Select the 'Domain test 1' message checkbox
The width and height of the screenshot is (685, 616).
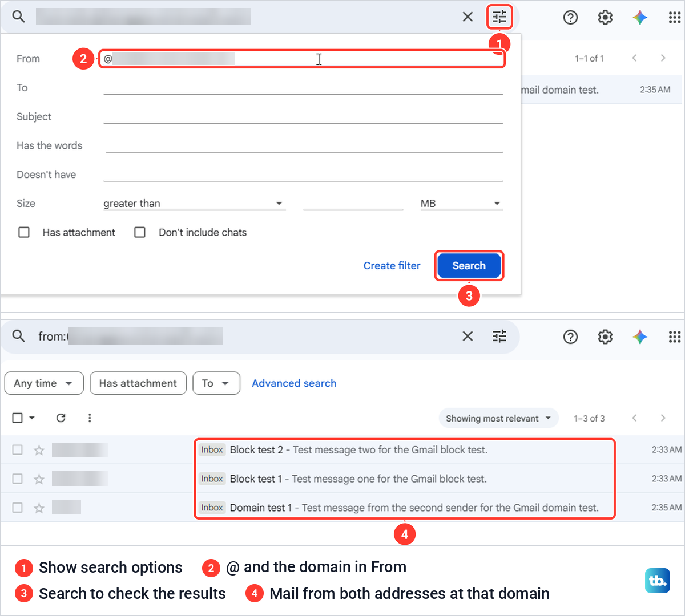point(18,508)
